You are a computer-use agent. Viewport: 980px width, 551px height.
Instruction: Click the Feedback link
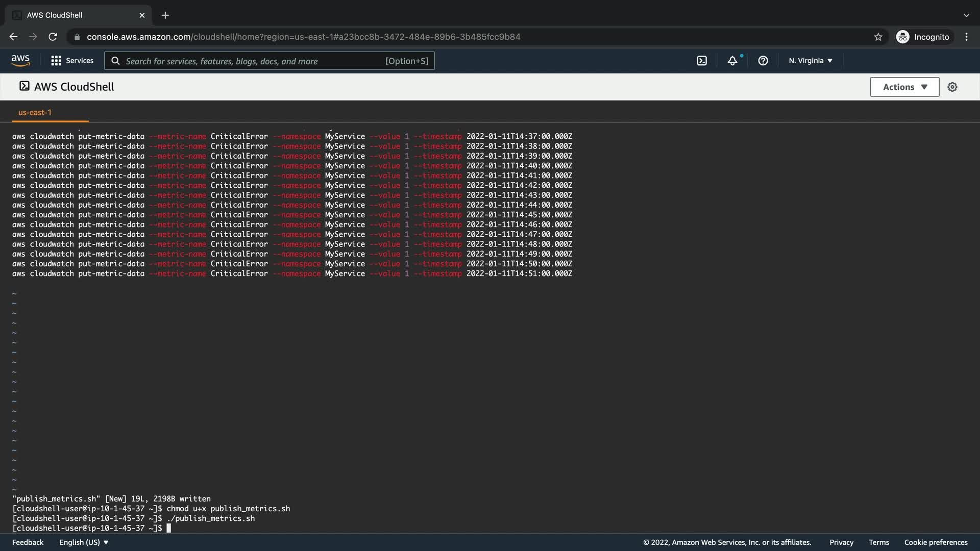tap(28, 542)
